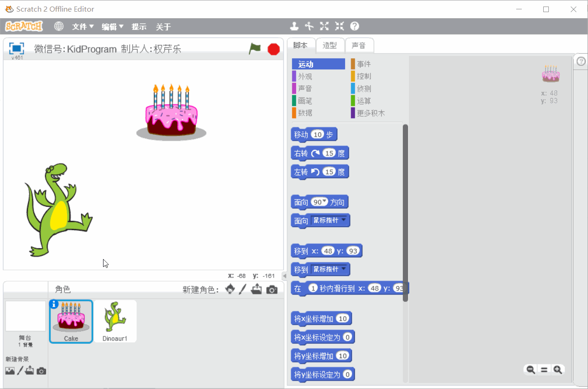Viewport: 588px width, 389px height.
Task: Select the Dinoaur1 sprite thumbnail
Action: point(115,321)
